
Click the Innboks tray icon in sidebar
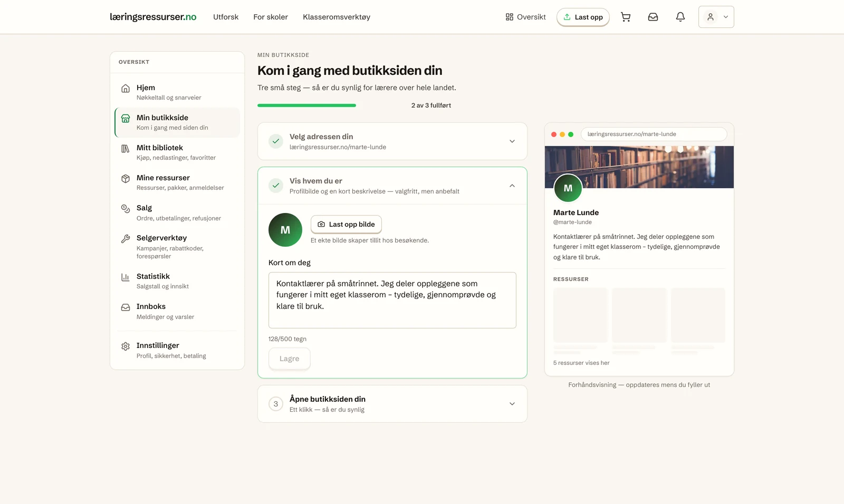(126, 307)
